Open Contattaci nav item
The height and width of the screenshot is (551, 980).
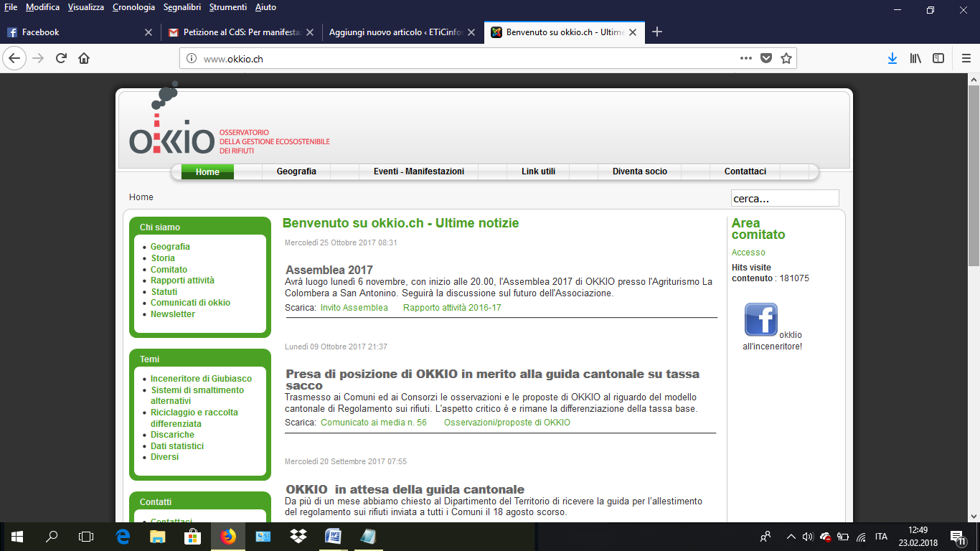point(745,171)
